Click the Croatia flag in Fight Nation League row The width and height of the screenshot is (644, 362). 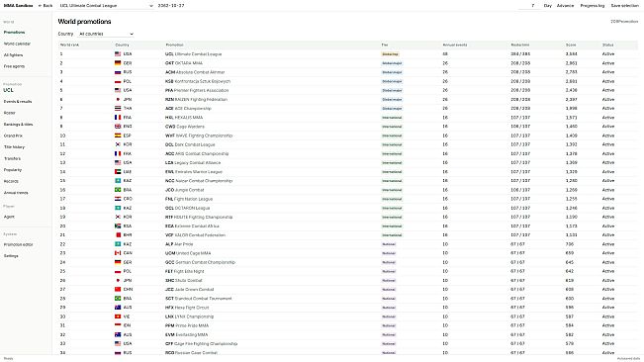click(118, 199)
